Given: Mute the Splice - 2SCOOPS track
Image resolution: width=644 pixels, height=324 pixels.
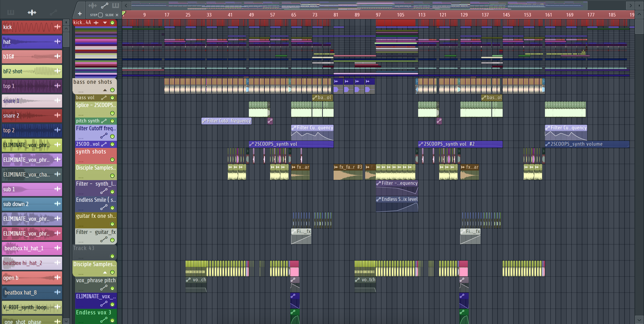Looking at the screenshot, I should [112, 113].
